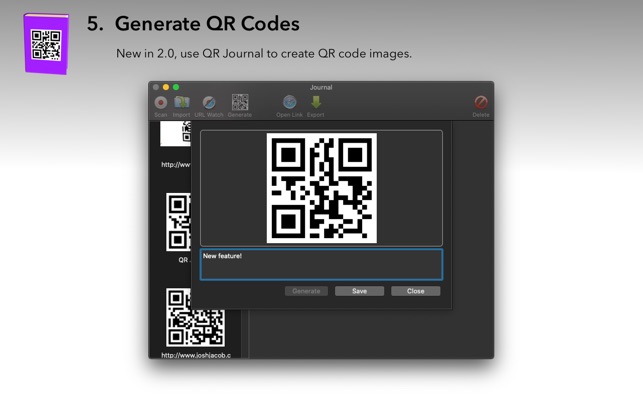Click the Generate QR code toolbar icon
This screenshot has height=402, width=643.
point(240,102)
